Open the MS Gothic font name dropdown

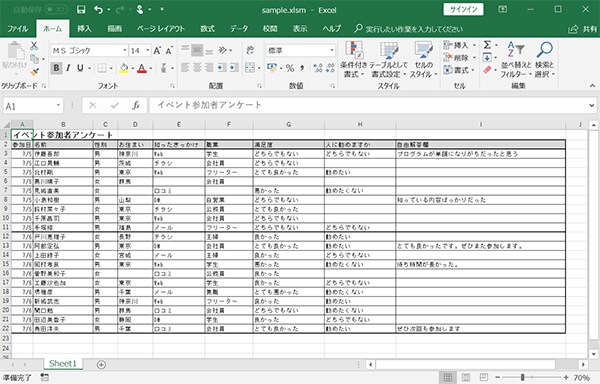[125, 50]
